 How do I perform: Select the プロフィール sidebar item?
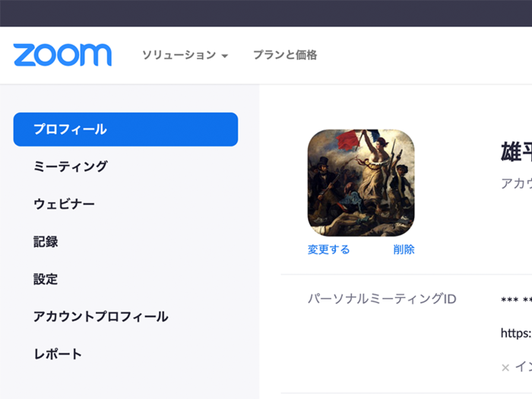coord(125,129)
